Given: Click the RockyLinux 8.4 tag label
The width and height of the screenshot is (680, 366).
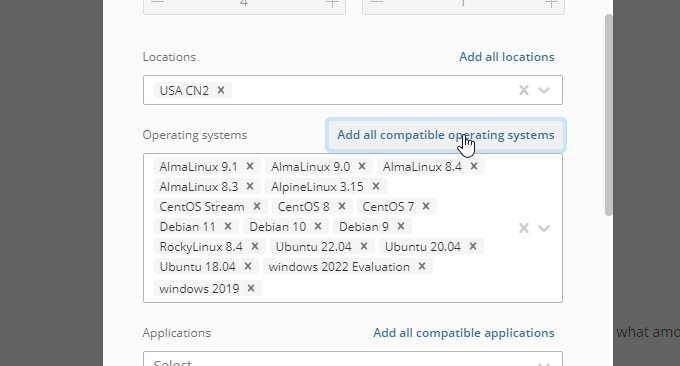Looking at the screenshot, I should 201,246.
